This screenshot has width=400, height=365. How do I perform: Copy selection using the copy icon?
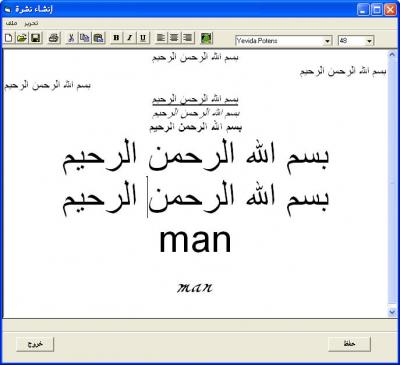tap(84, 38)
